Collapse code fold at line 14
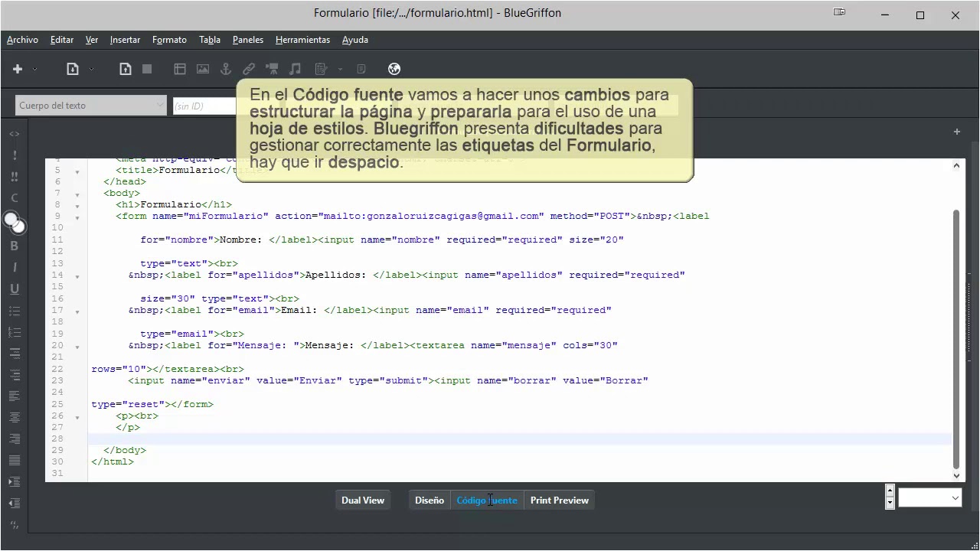Image resolution: width=980 pixels, height=551 pixels. pyautogui.click(x=77, y=275)
